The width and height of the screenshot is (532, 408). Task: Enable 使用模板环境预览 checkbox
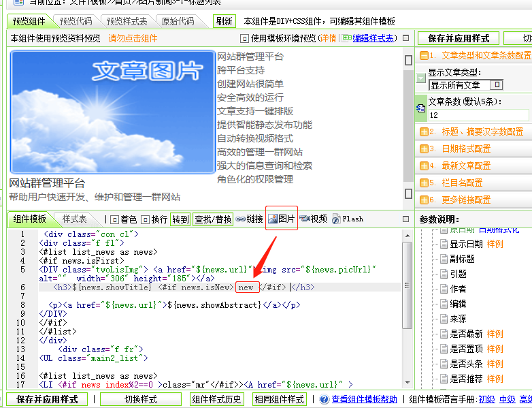[x=245, y=39]
